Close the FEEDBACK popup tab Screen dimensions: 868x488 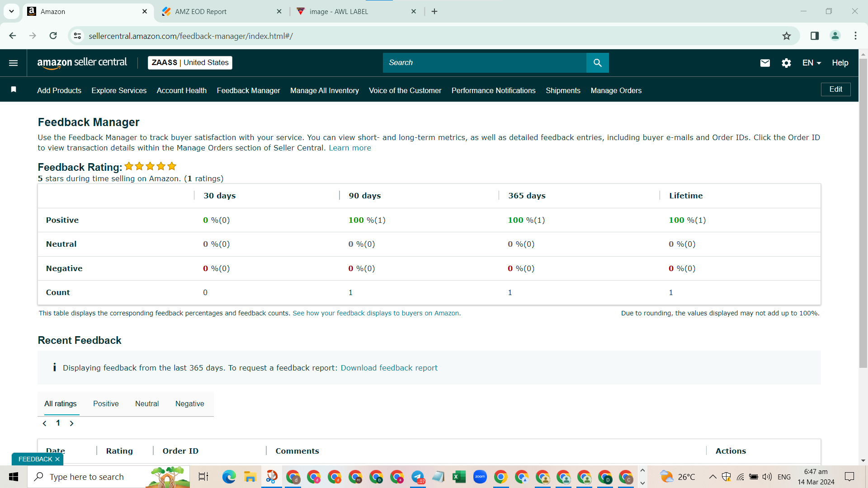point(57,459)
